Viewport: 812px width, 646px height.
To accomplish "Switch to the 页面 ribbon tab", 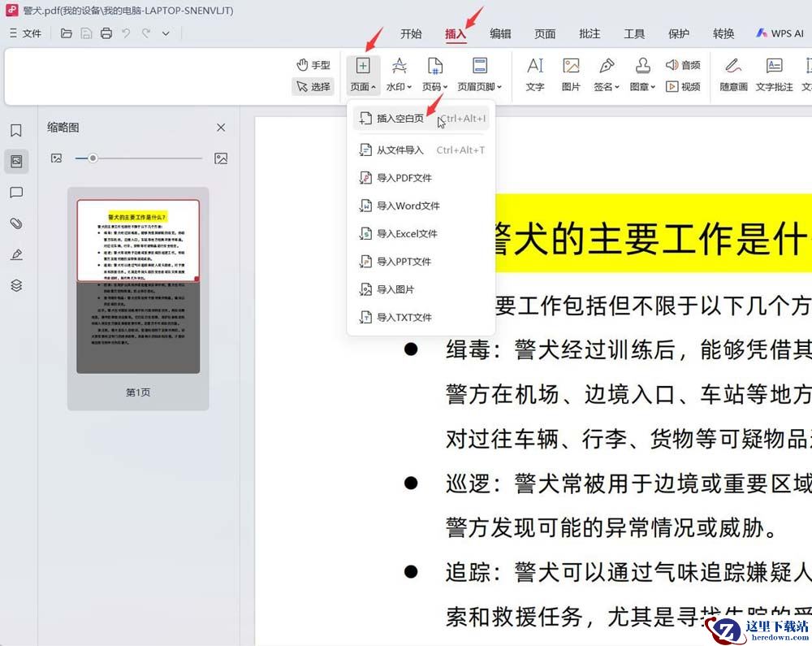I will (x=545, y=33).
